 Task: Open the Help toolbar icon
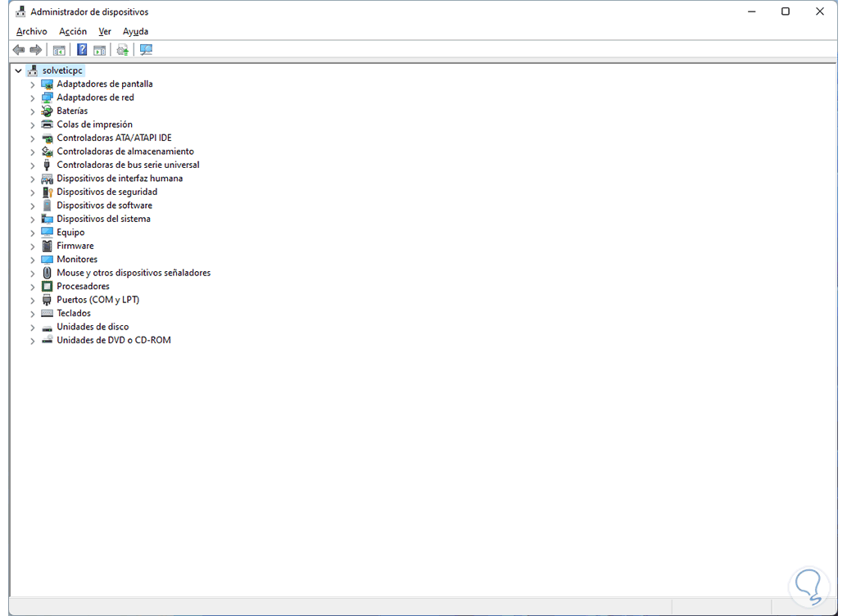(82, 50)
